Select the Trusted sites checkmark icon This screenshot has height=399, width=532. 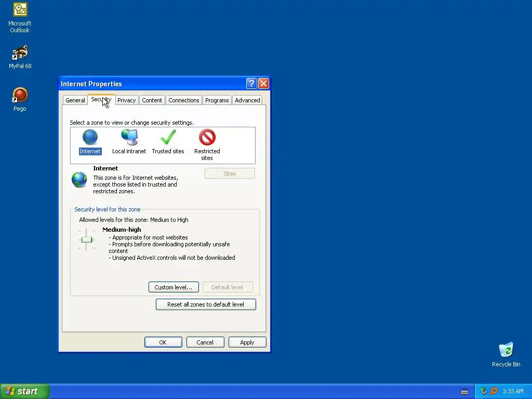coord(168,137)
